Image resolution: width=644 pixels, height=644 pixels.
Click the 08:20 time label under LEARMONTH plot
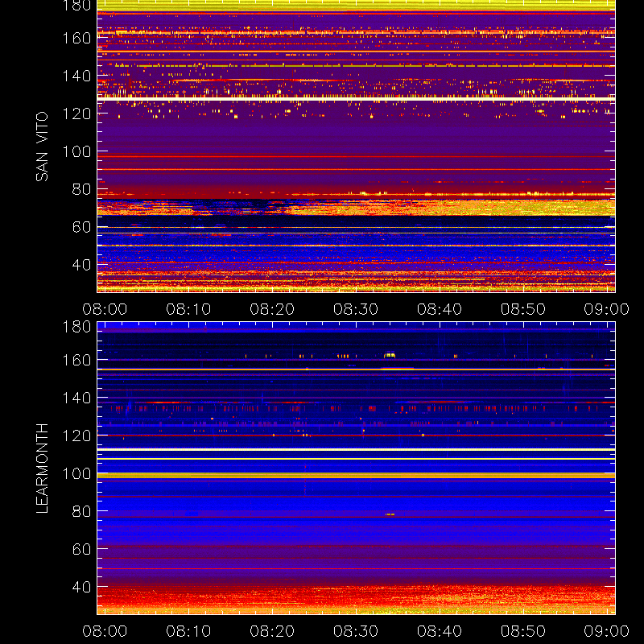tap(272, 631)
